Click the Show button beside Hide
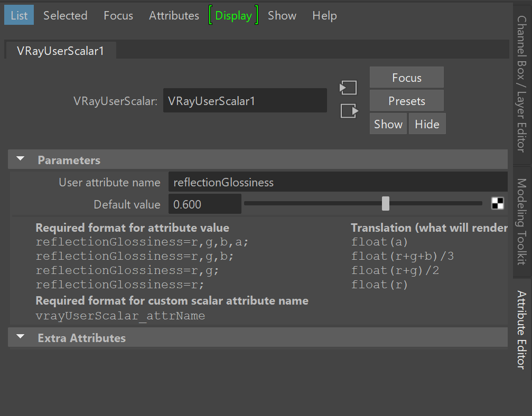The width and height of the screenshot is (532, 416). (388, 124)
